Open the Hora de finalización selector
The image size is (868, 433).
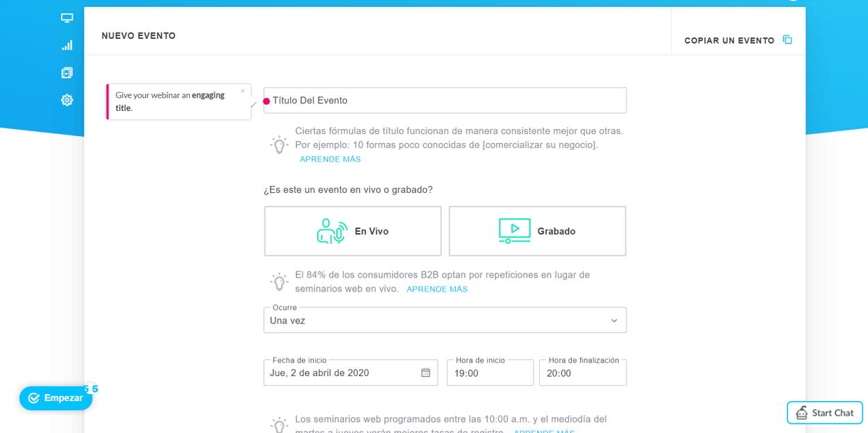583,373
